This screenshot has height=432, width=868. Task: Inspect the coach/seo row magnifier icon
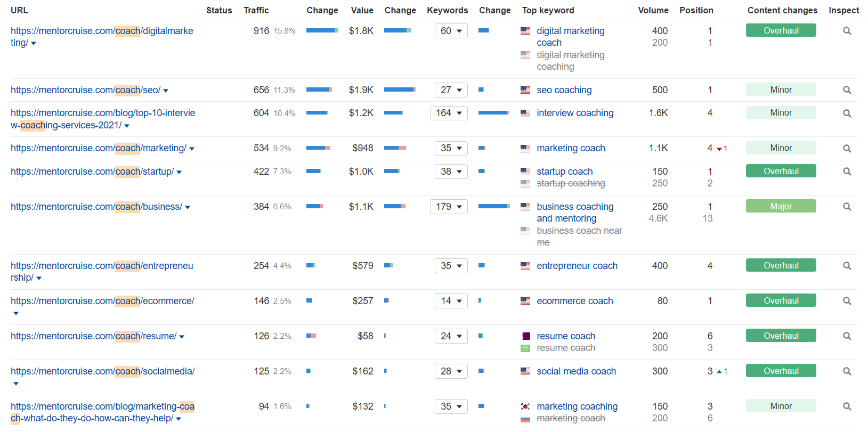[847, 90]
